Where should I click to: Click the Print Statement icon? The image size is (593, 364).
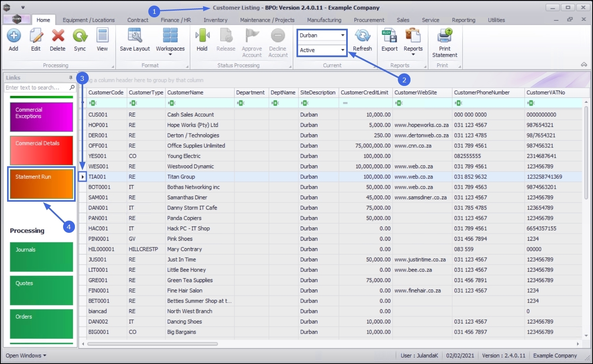click(445, 35)
